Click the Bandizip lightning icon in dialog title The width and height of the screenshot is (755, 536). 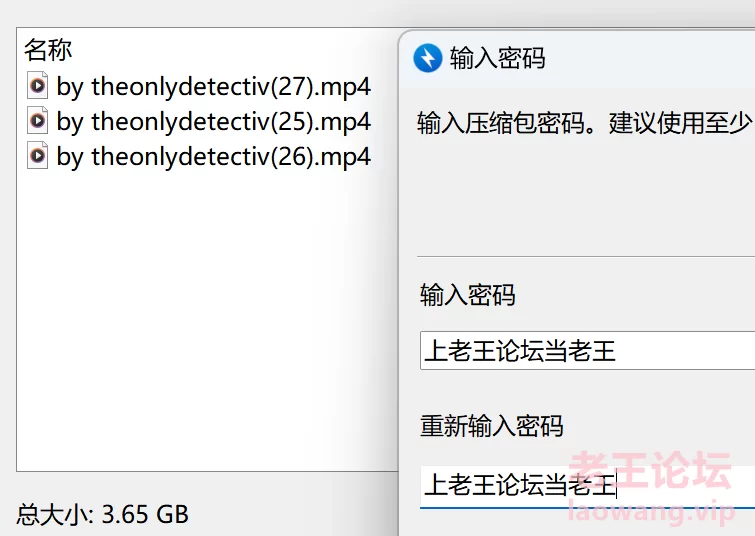[x=428, y=58]
